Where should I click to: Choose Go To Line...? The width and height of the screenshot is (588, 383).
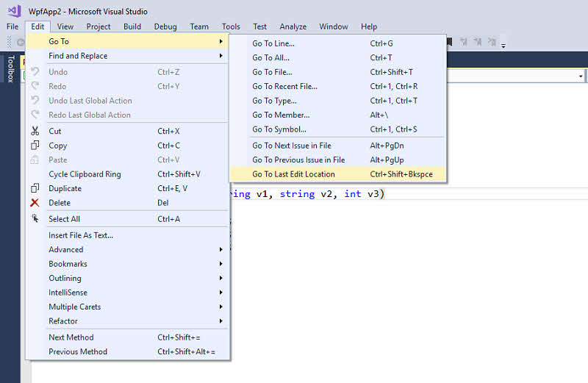[x=338, y=43]
